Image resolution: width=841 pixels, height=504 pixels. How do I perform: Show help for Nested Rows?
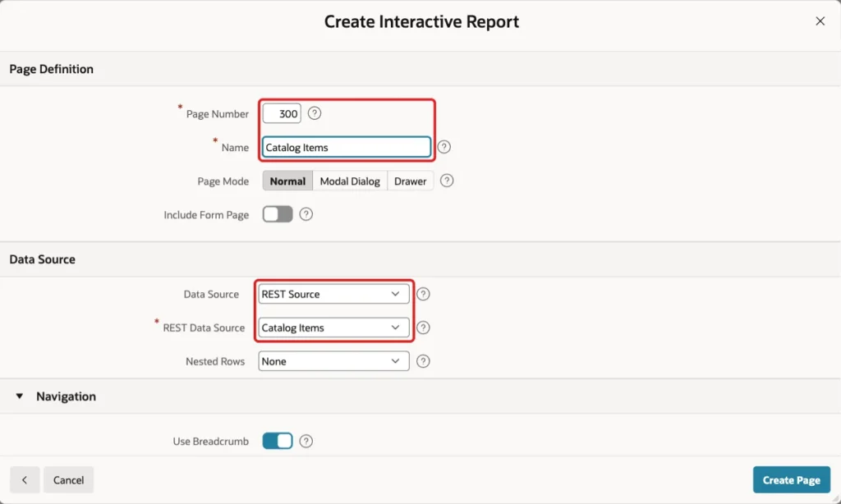(x=423, y=361)
